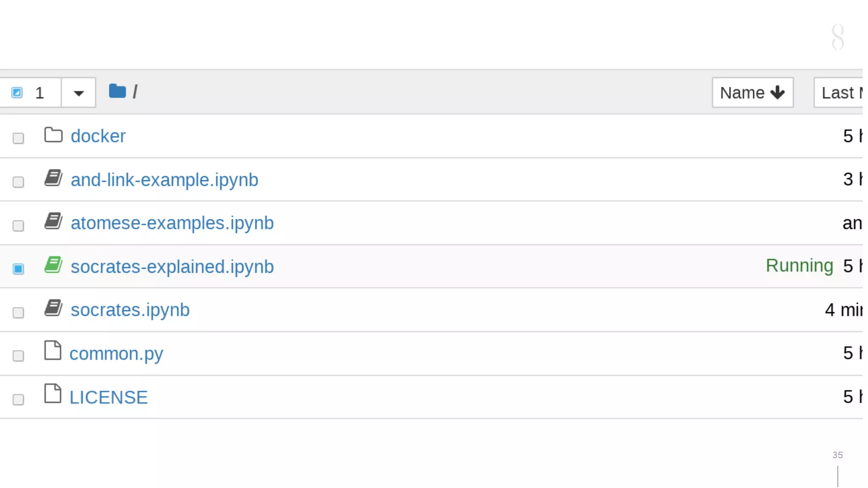Toggle the select-all checkbox in header
Image resolution: width=868 pixels, height=488 pixels.
click(17, 92)
